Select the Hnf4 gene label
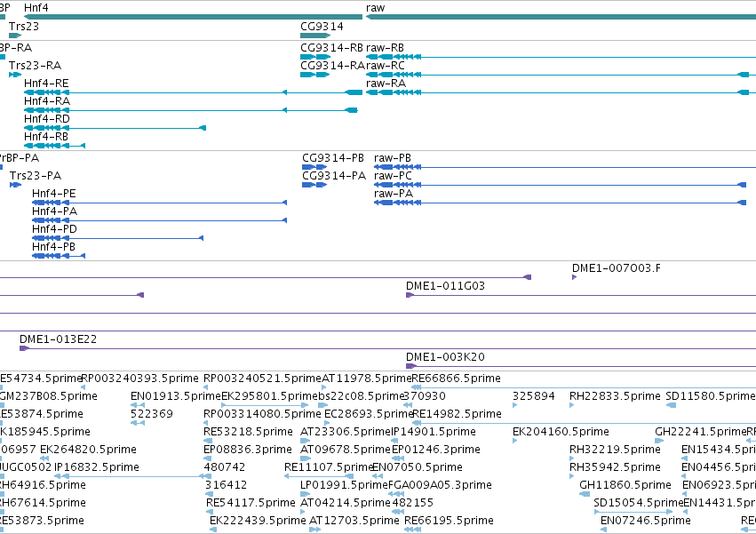The width and height of the screenshot is (756, 534). pyautogui.click(x=36, y=8)
